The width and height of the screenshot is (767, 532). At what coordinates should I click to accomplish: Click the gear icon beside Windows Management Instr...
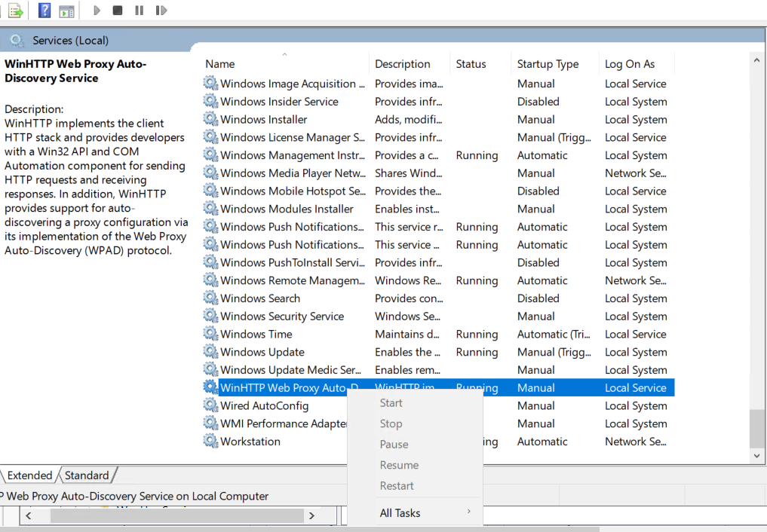click(211, 155)
